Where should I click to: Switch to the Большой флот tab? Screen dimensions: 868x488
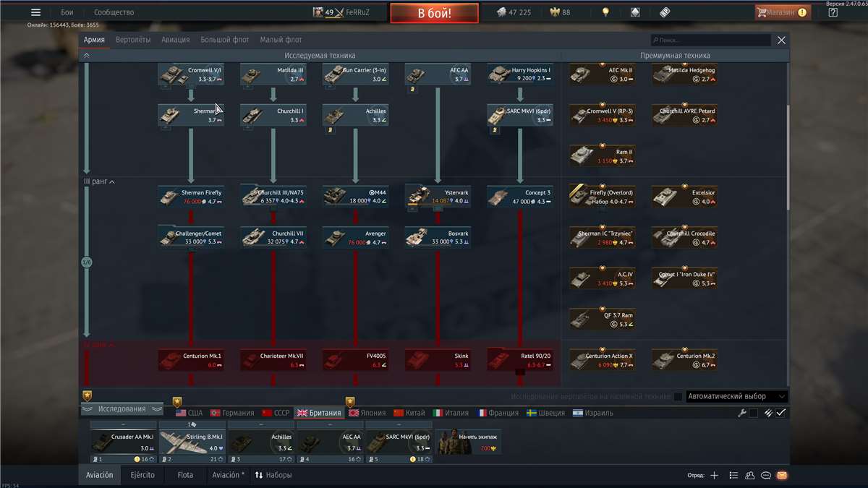pos(224,40)
